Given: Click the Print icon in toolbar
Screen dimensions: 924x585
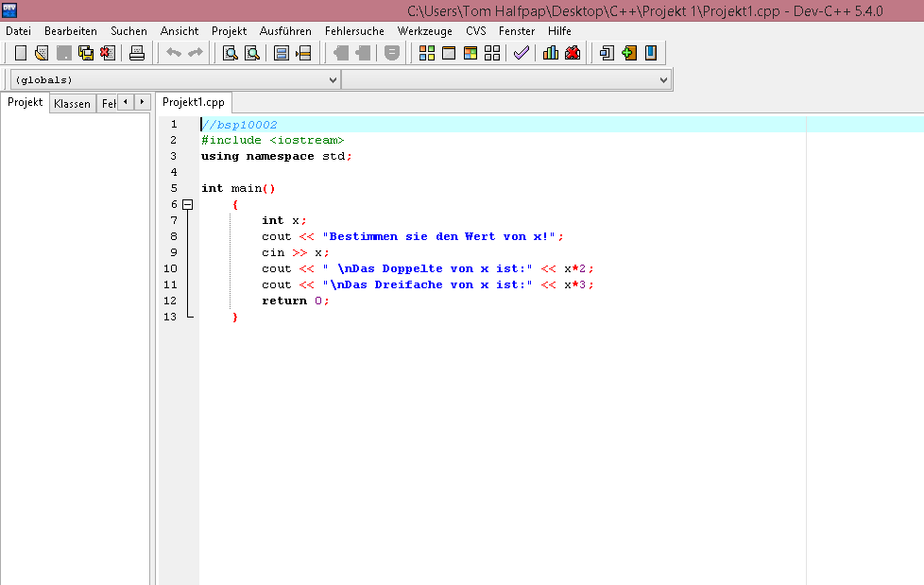Looking at the screenshot, I should point(137,53).
